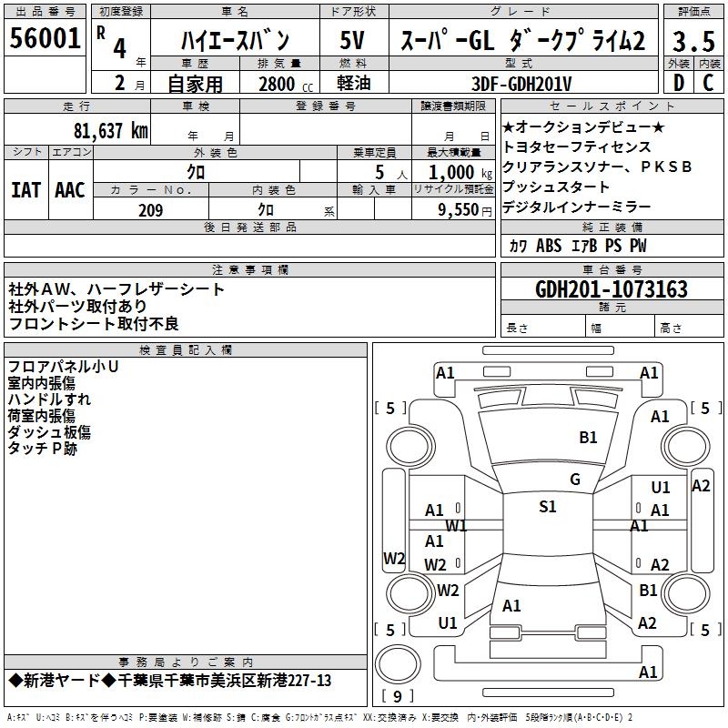Select the evaluation score 3.5

click(x=693, y=41)
